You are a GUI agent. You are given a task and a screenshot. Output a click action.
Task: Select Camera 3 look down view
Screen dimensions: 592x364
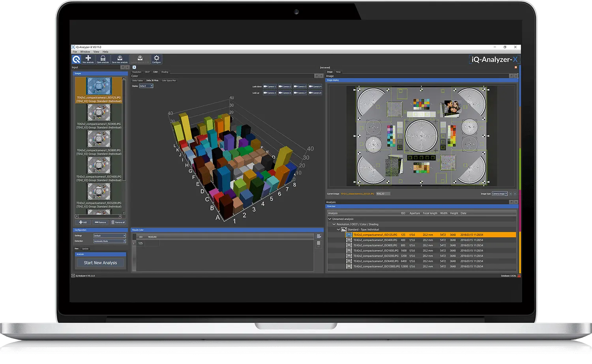tap(300, 86)
